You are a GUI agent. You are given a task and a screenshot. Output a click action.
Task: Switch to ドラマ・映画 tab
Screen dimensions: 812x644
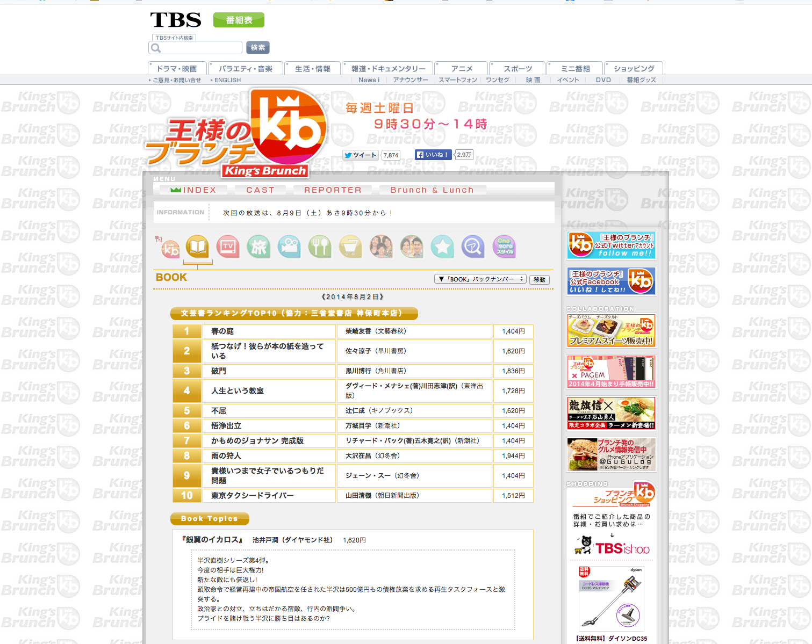177,69
